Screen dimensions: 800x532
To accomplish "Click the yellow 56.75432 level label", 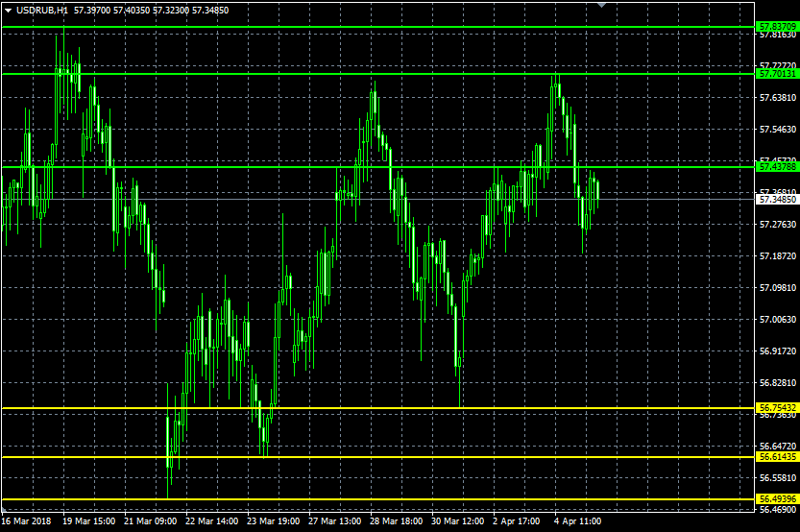I will (x=777, y=407).
